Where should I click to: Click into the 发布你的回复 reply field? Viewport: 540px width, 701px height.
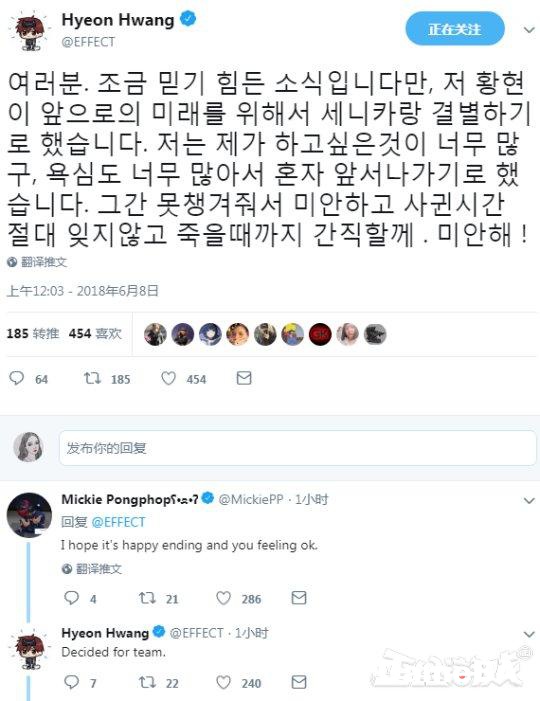298,448
